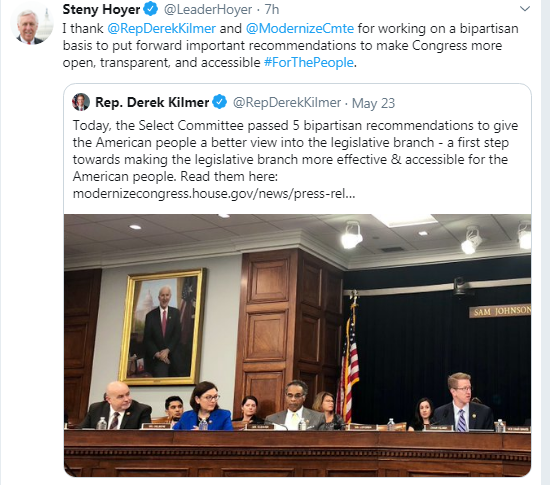Click the @RepDerekKilmer handle in quoted tweet
This screenshot has height=485, width=550.
click(x=287, y=102)
